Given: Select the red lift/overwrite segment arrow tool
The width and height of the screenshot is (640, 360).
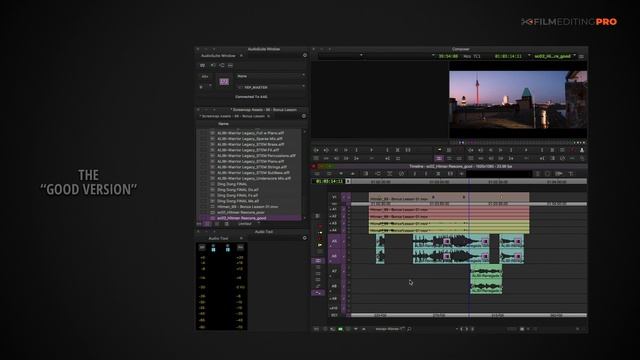Looking at the screenshot, I should [320, 226].
